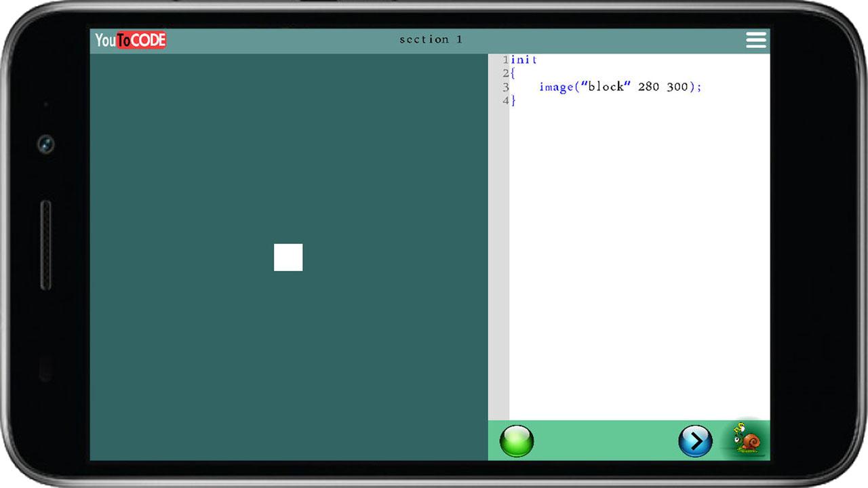
Task: Click the value 300 in the code
Action: tap(677, 87)
